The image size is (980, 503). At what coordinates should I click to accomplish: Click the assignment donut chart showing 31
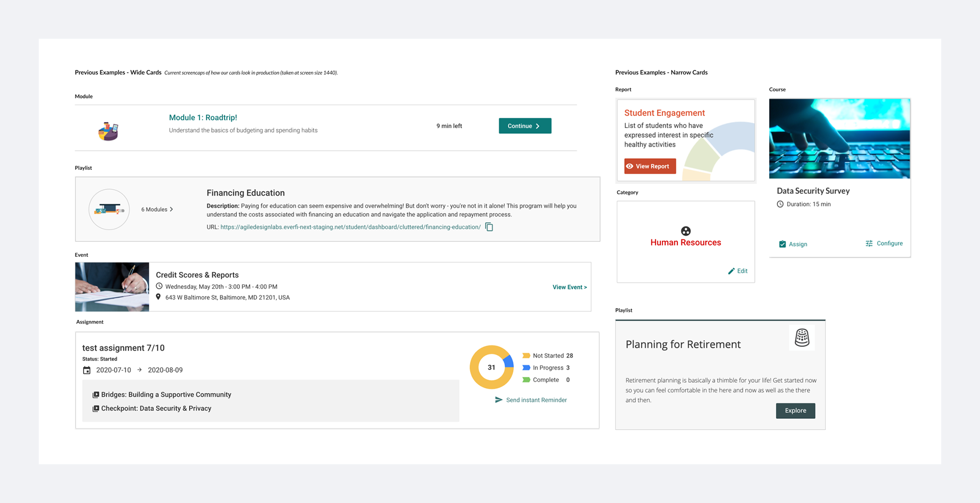[x=492, y=367]
